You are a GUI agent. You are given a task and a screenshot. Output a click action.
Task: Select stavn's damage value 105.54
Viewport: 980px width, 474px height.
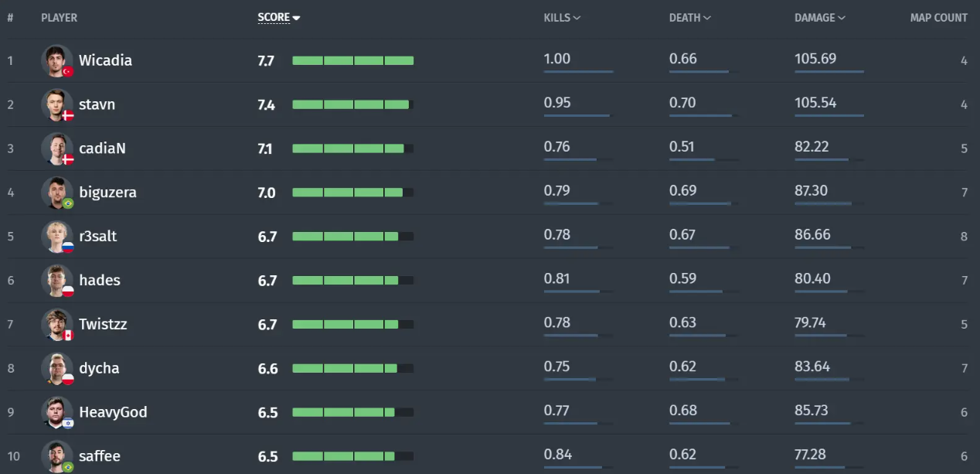click(x=815, y=103)
